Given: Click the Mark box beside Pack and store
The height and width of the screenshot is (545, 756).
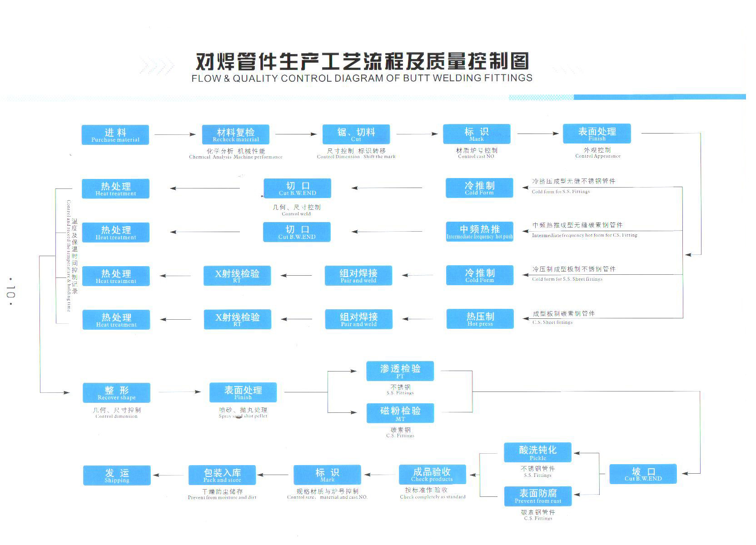Looking at the screenshot, I should 327,475.
